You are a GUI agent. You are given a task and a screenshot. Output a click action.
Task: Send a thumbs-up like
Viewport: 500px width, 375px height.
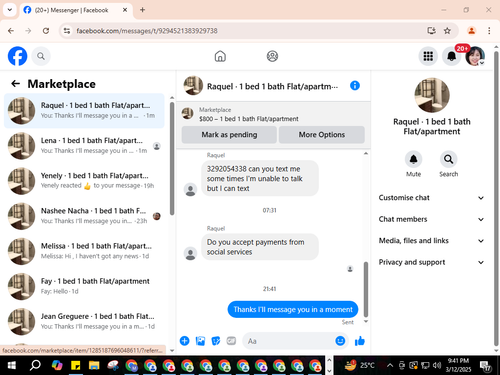click(360, 341)
